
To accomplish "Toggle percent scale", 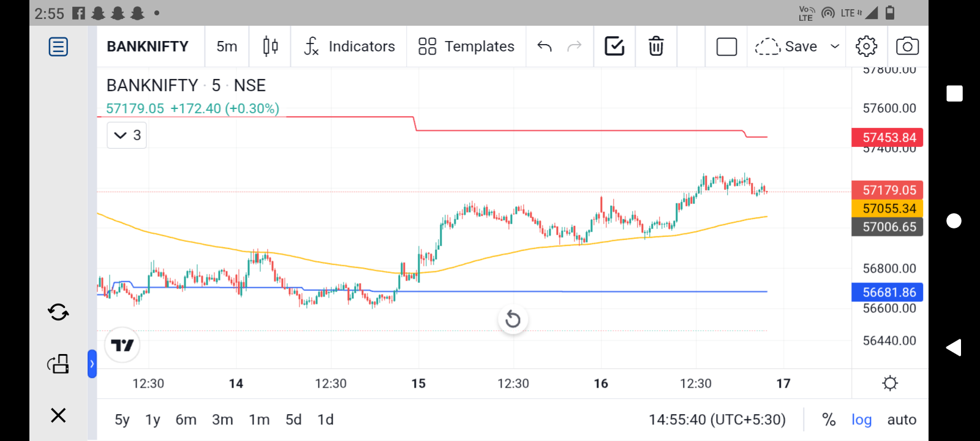I will 829,420.
